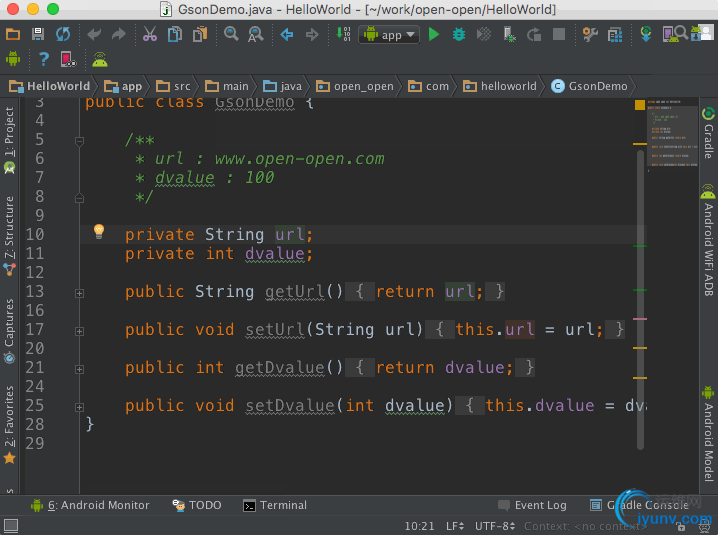Navigate back blue arrow

coord(287,34)
